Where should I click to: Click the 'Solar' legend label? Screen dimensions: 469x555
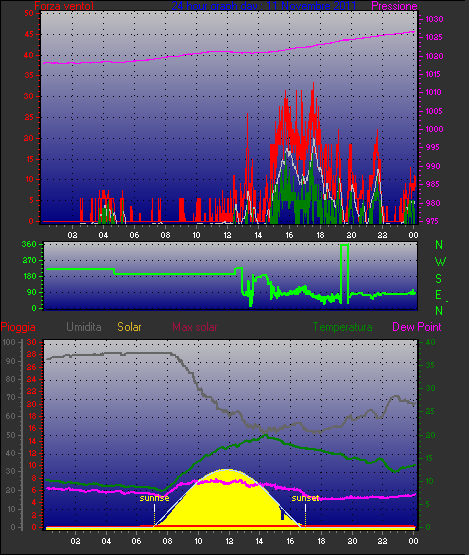pos(130,327)
